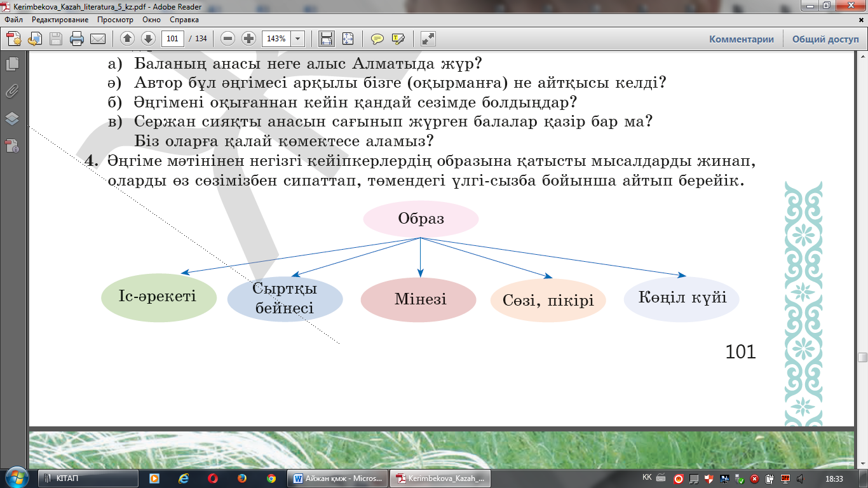Show the layers panel

(12, 118)
